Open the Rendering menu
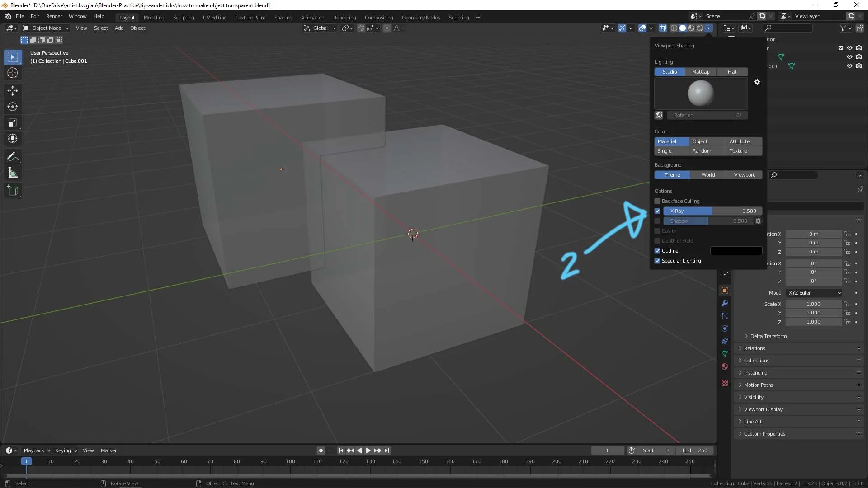The width and height of the screenshot is (868, 488). tap(344, 17)
